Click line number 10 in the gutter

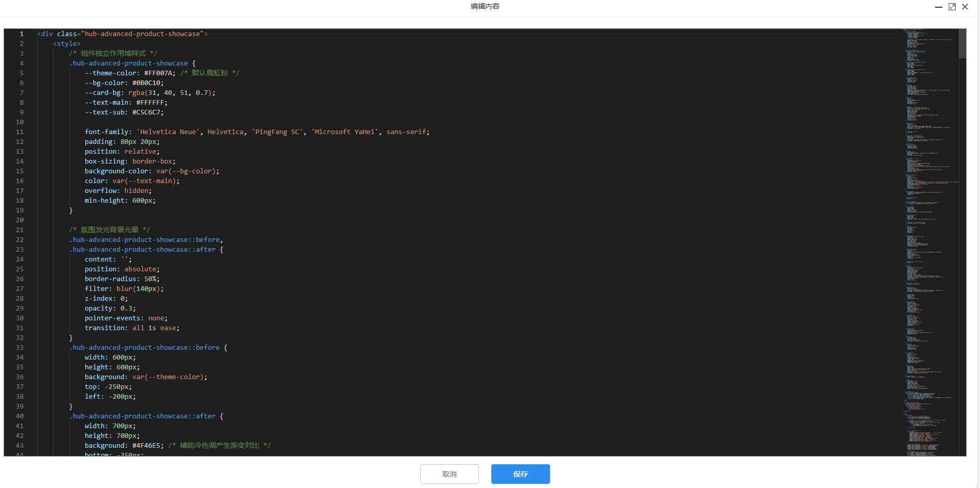point(20,122)
